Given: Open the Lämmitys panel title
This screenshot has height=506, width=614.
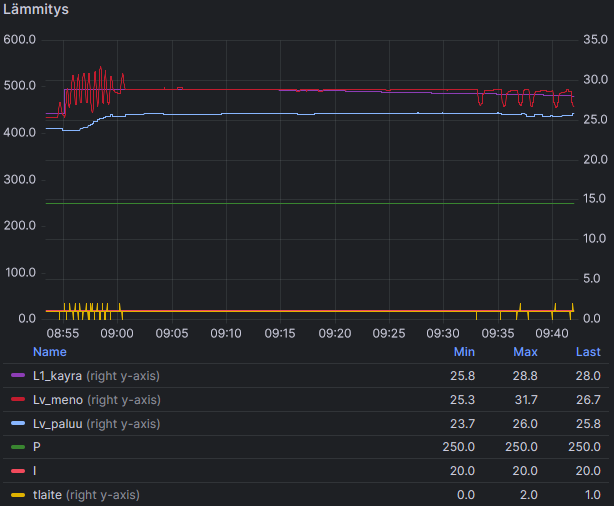Looking at the screenshot, I should [x=36, y=9].
